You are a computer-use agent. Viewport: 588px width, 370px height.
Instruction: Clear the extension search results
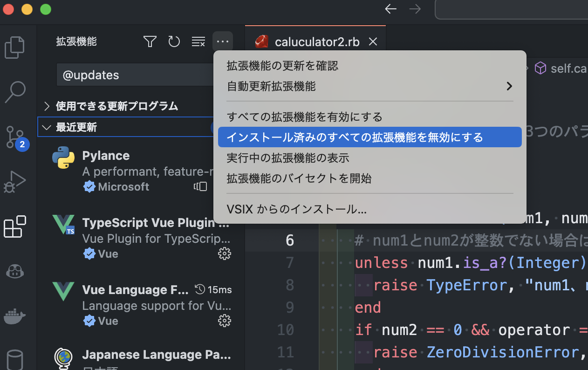(198, 41)
